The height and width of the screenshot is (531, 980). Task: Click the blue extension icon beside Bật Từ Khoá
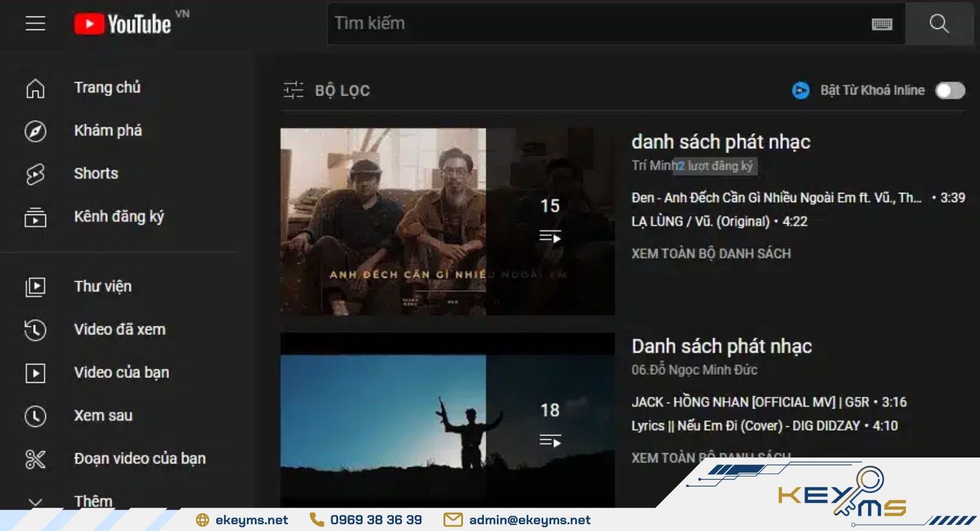[x=801, y=91]
